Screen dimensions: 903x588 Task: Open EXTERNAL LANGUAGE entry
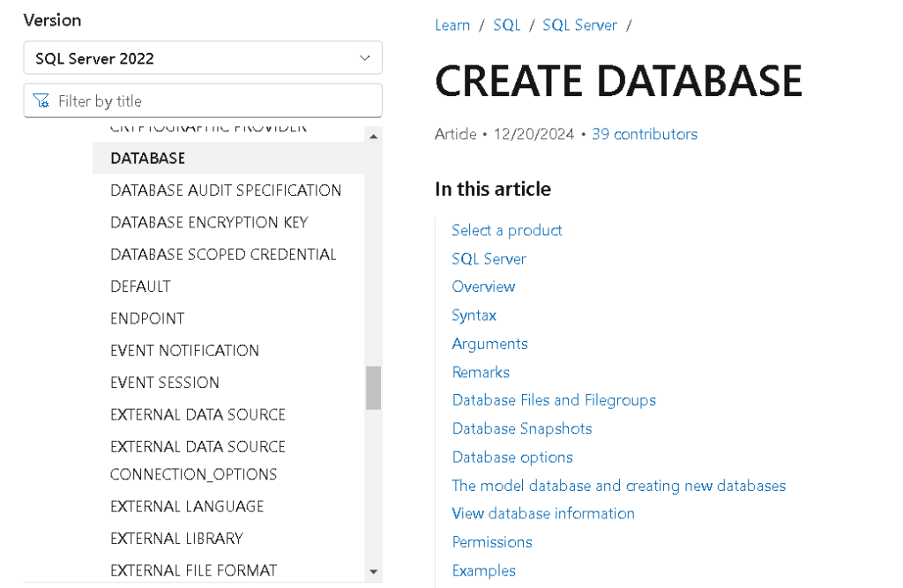click(x=187, y=506)
